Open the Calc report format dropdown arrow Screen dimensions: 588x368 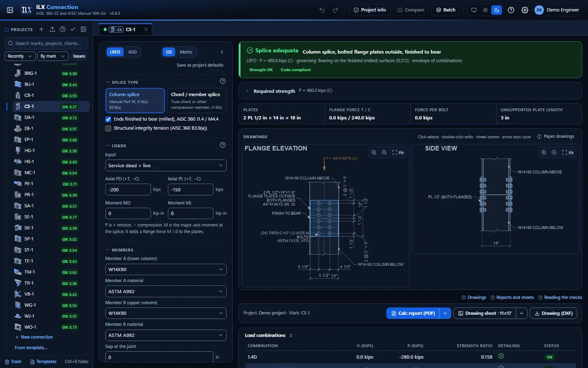[x=445, y=313]
